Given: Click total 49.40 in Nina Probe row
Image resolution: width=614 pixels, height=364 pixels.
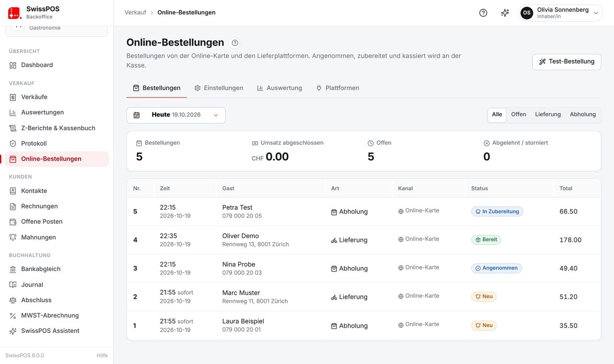Looking at the screenshot, I should 568,268.
